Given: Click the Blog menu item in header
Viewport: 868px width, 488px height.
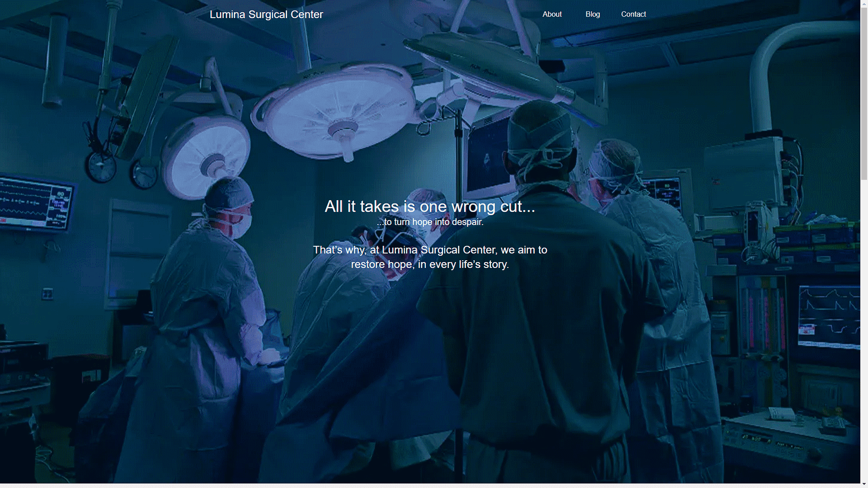Looking at the screenshot, I should tap(592, 14).
